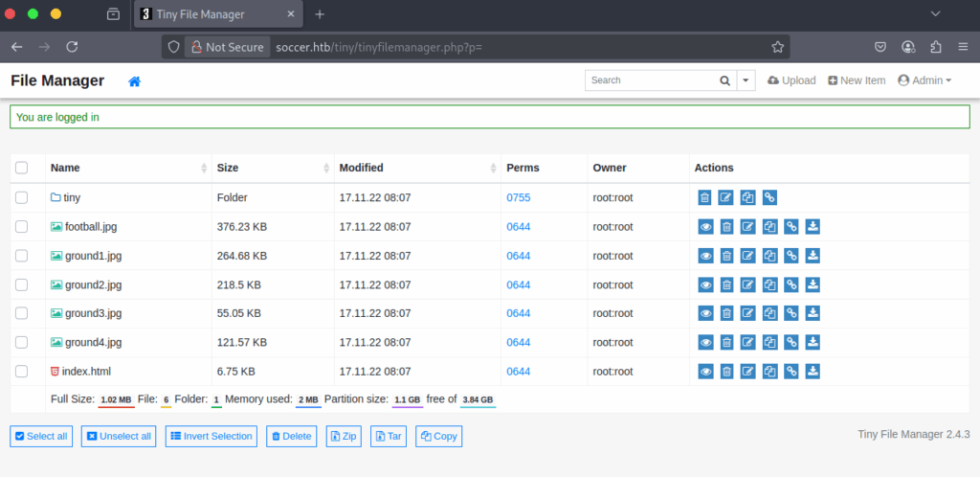Screen dimensions: 980x477
Task: Click the bottom Copy button
Action: (438, 437)
